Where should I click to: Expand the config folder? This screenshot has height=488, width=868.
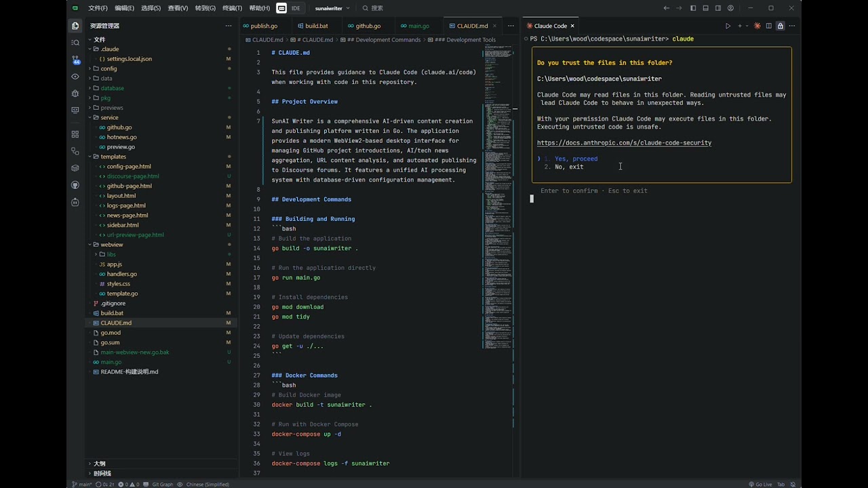pos(108,68)
